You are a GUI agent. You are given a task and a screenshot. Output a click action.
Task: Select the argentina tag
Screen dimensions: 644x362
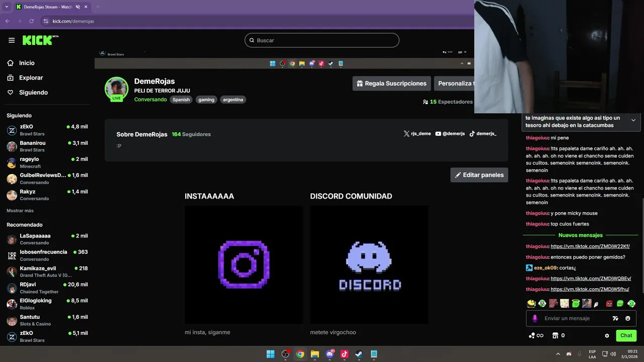tap(233, 100)
